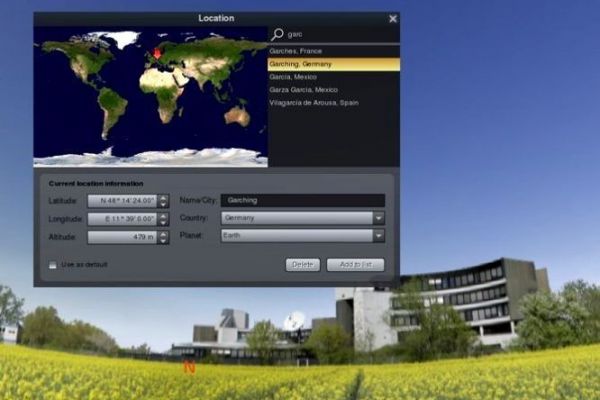Click the Add to list button
Screen dimensions: 600x400
[355, 265]
